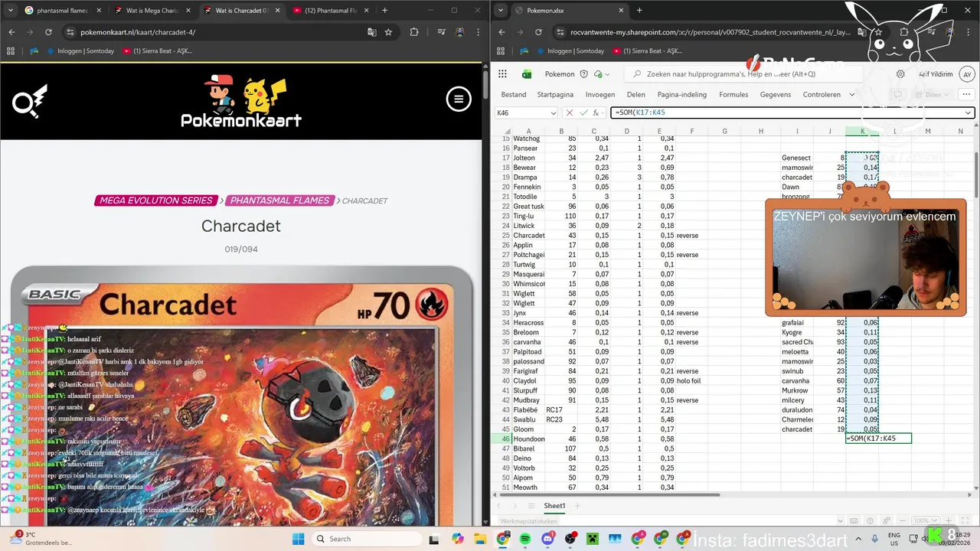
Task: Open Minecraft icon on the taskbar
Action: pos(592,539)
